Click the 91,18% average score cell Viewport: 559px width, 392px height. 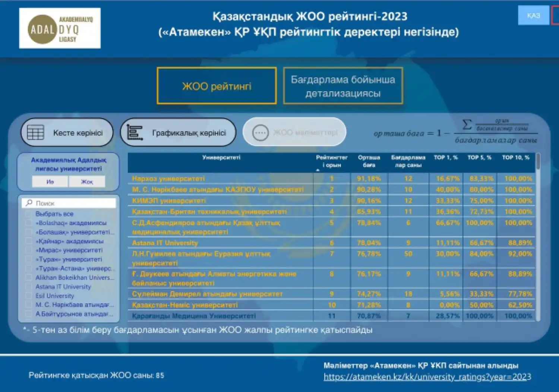[369, 178]
